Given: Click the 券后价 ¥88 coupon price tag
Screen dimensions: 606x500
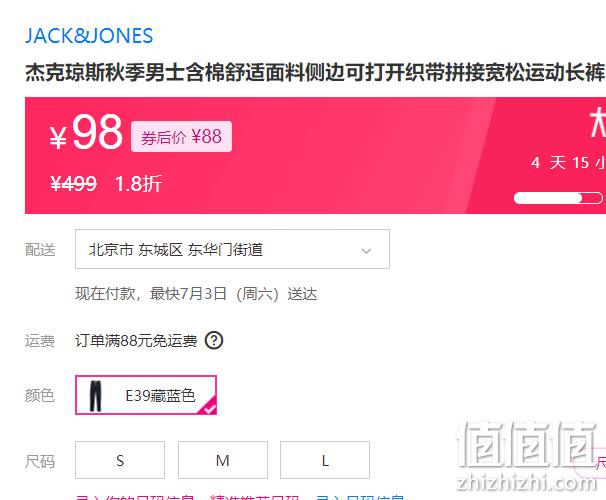Looking at the screenshot, I should pos(181,136).
